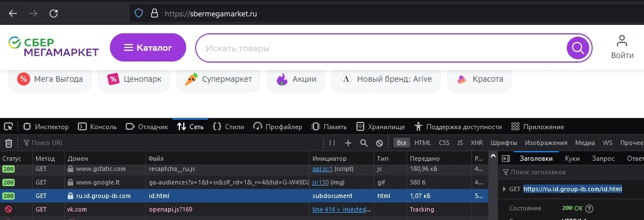The image size is (644, 220).
Task: Switch to the Инспектор tab
Action: click(x=46, y=127)
